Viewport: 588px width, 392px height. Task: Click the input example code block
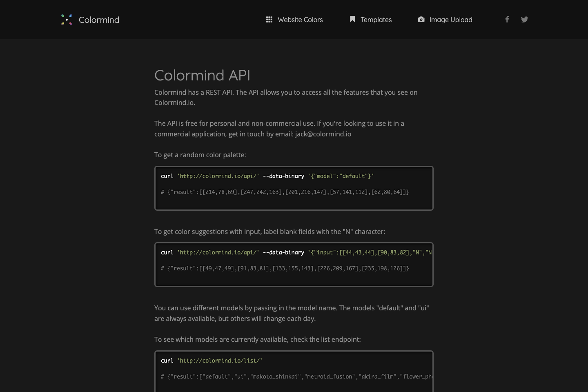point(294,265)
